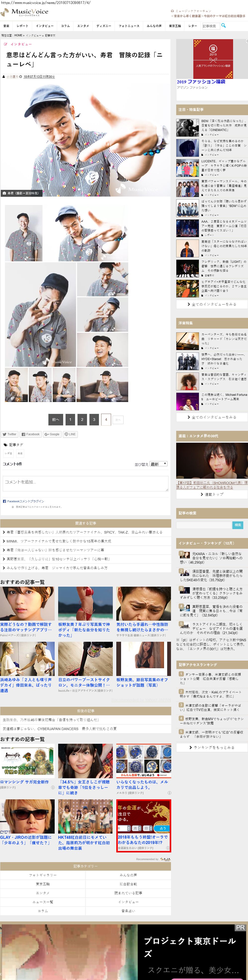Click the 検索 button in sidebar
Screen dimensions: 248x980
click(238, 525)
